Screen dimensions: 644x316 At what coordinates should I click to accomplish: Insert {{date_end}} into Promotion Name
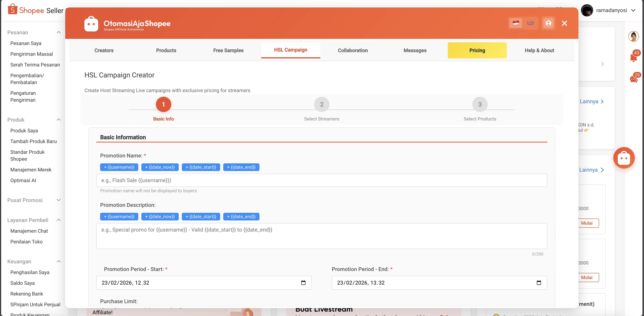(x=241, y=167)
